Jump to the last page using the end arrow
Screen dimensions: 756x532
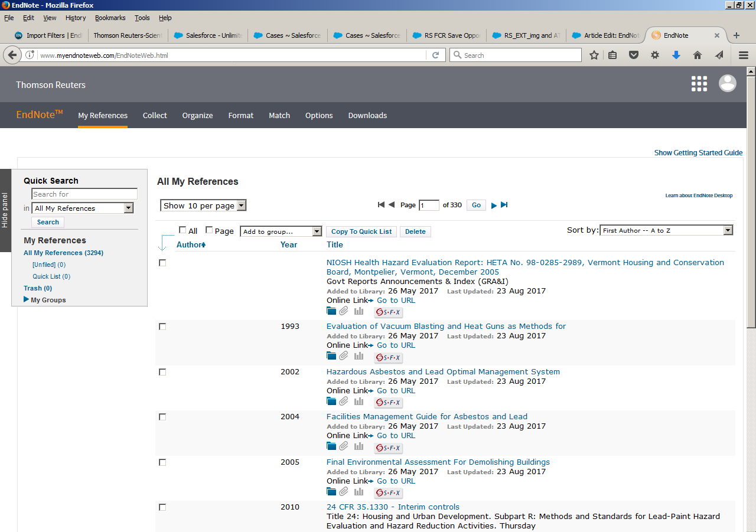coord(504,205)
